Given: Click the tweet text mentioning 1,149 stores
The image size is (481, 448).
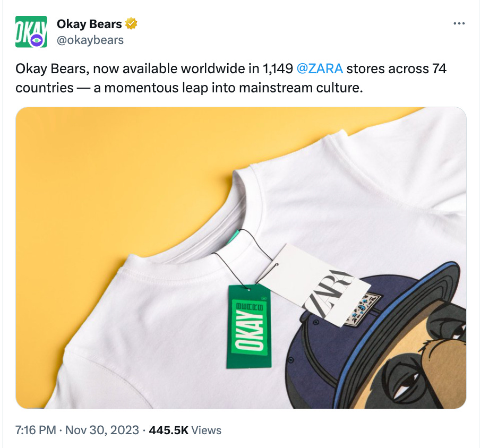Looking at the screenshot, I should pos(231,78).
